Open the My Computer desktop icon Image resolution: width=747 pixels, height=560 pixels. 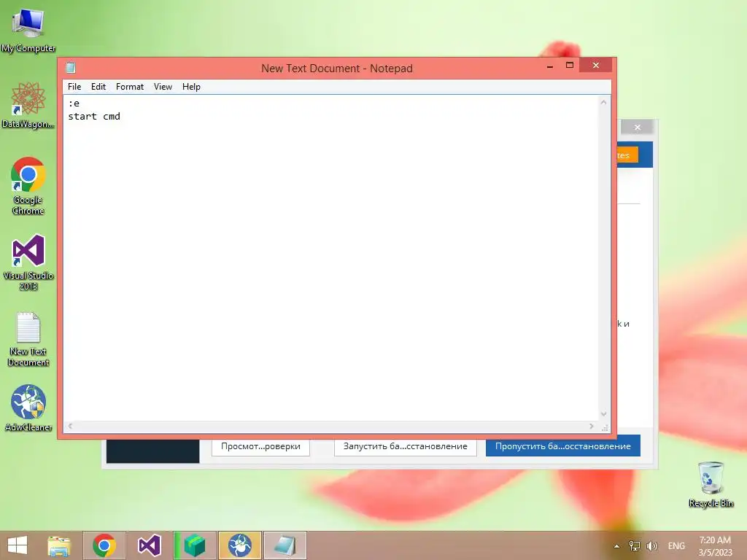click(x=28, y=29)
